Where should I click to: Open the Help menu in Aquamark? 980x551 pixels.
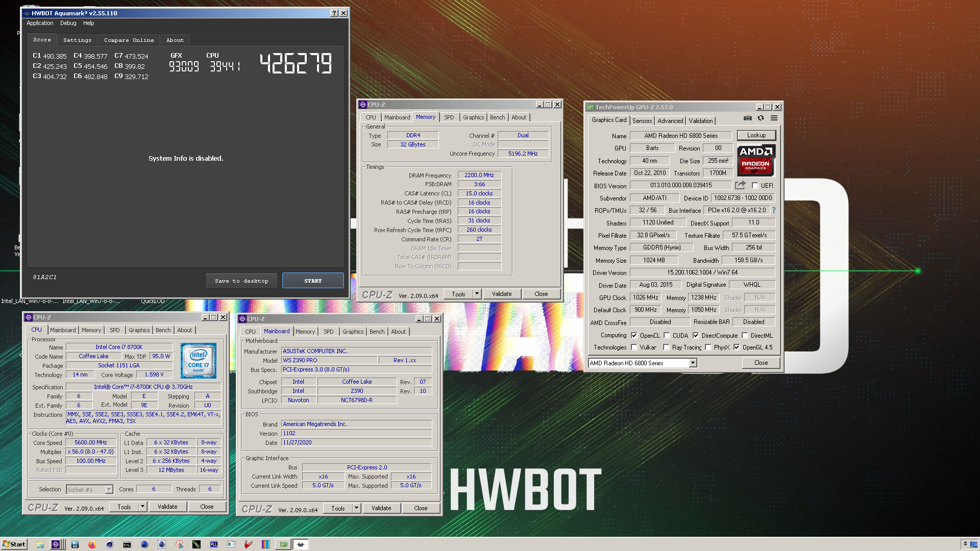88,23
